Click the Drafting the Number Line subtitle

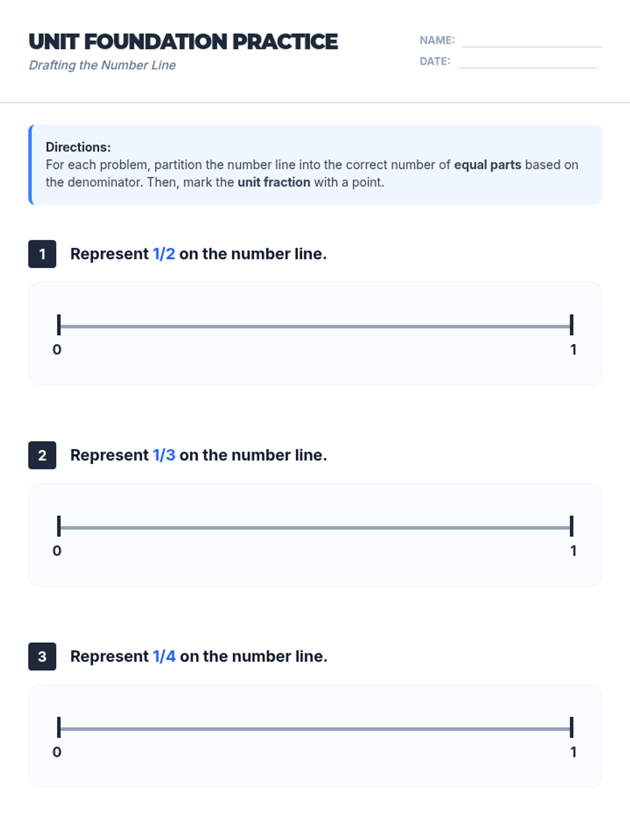[102, 65]
